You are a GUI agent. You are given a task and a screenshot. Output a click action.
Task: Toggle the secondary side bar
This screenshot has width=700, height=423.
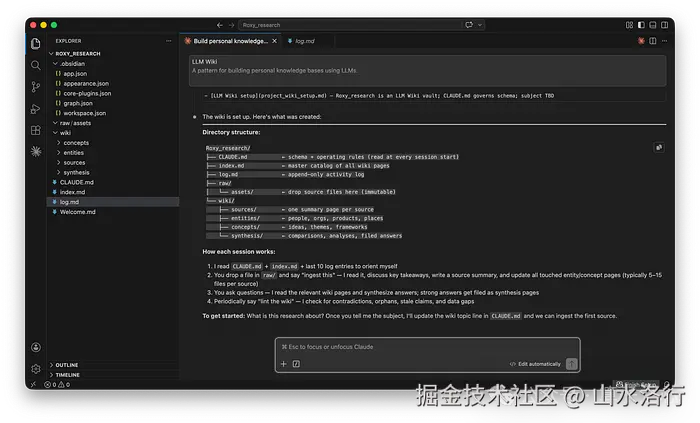(x=664, y=25)
